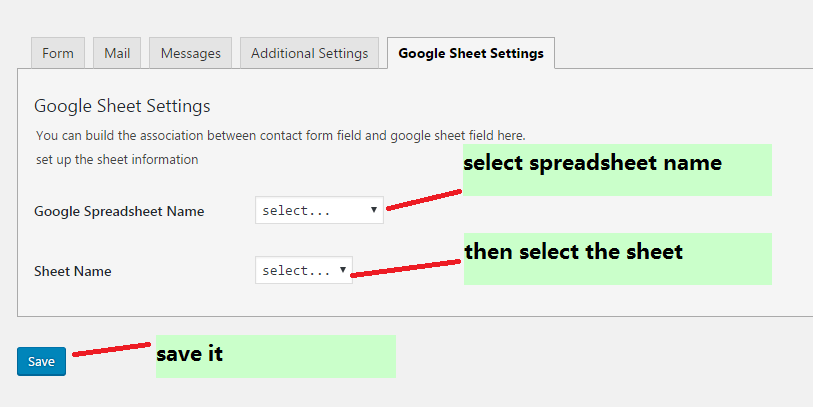Click the red line pointing to Save
This screenshot has width=813, height=407.
click(110, 349)
